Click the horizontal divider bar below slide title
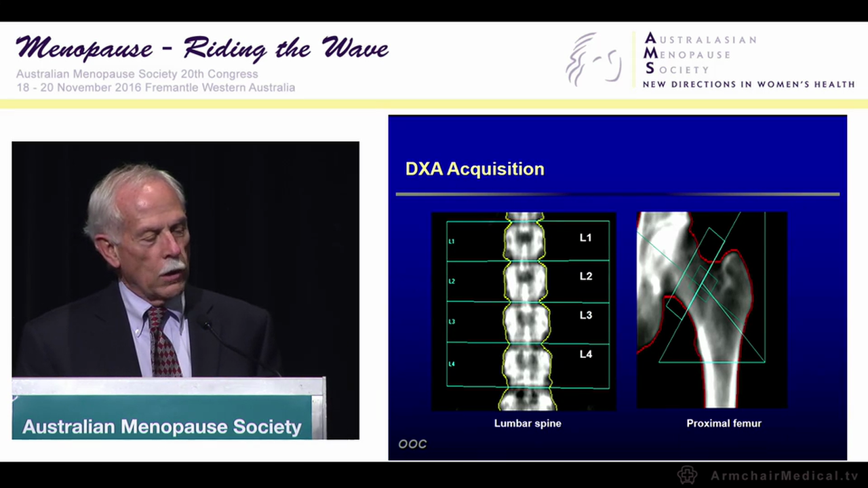The height and width of the screenshot is (488, 868). click(617, 195)
